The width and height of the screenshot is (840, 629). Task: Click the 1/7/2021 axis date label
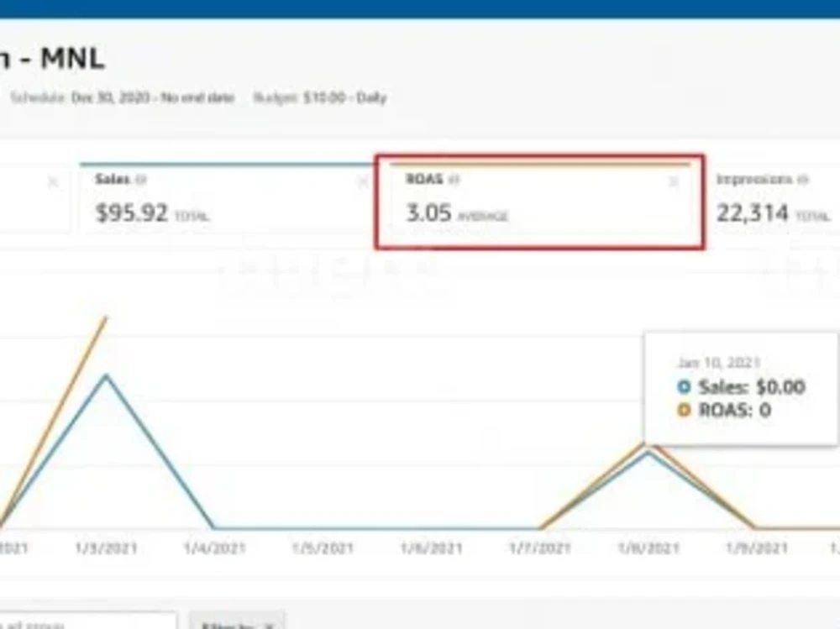point(540,548)
